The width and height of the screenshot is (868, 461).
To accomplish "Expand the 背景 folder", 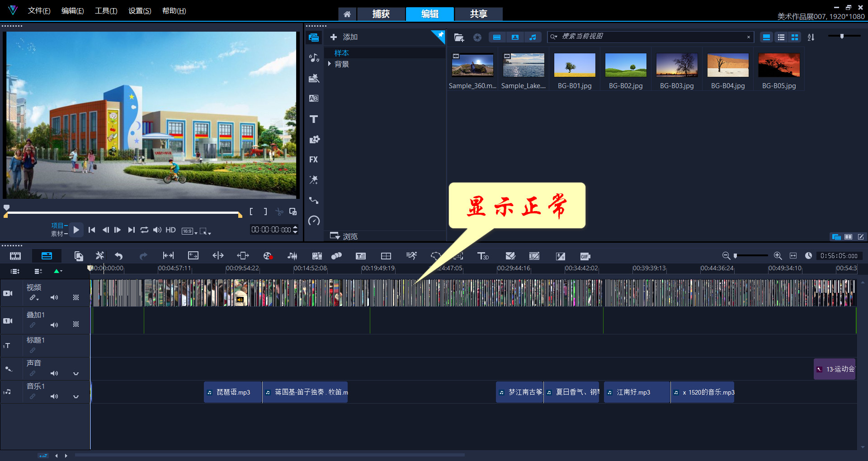I will 330,64.
